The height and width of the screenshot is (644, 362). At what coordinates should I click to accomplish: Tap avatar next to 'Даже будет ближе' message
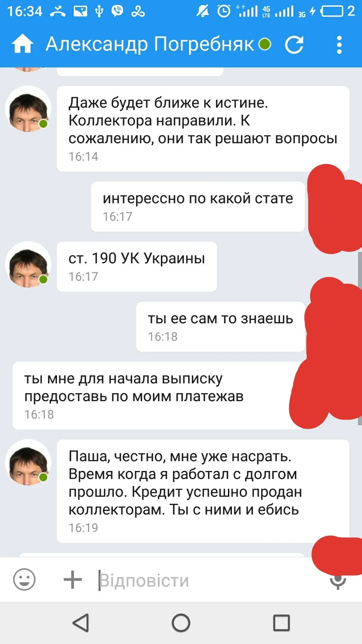click(28, 109)
